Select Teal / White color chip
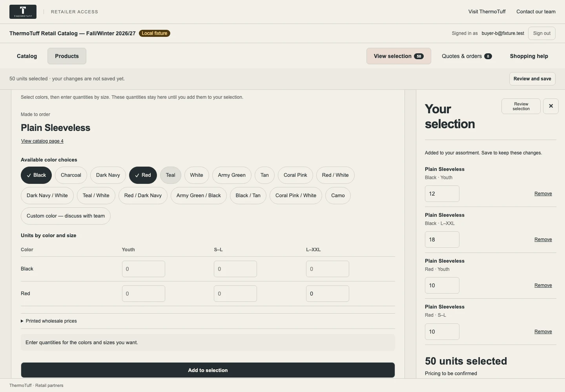This screenshot has height=392, width=565. click(96, 196)
